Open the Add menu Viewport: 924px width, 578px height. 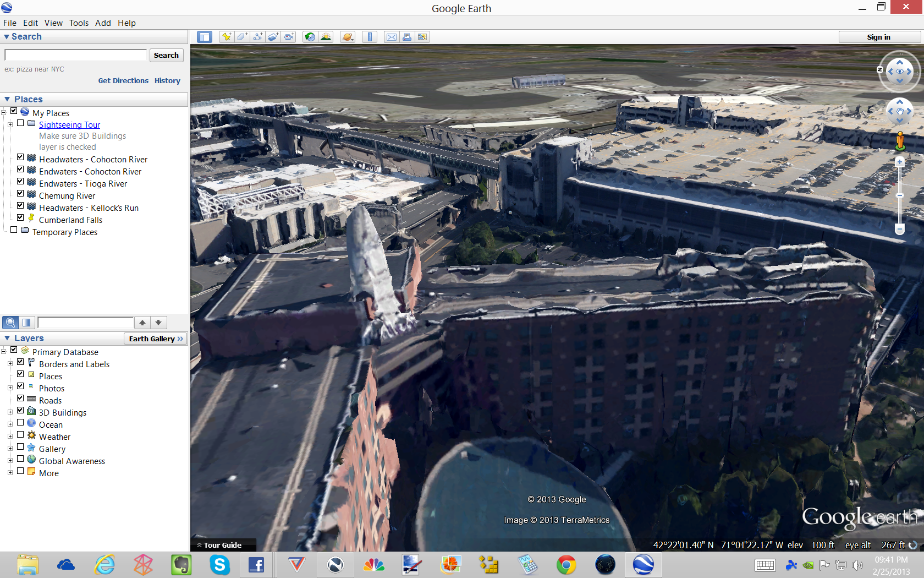point(103,23)
